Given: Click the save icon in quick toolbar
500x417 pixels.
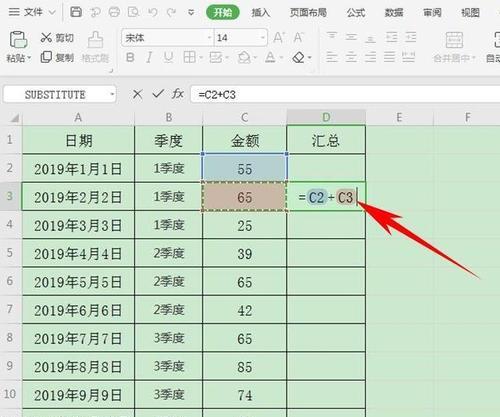Looking at the screenshot, I should coord(76,12).
